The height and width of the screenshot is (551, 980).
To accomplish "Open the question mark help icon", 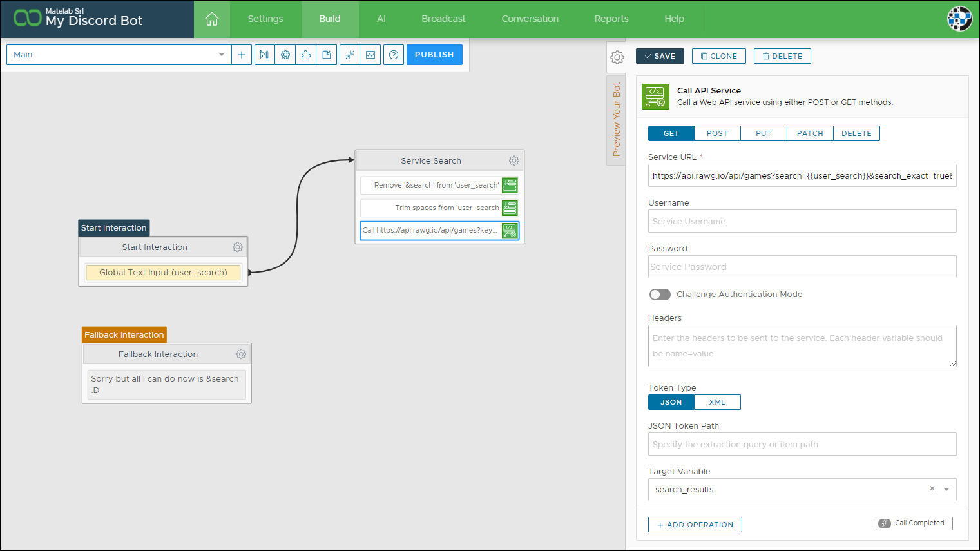I will point(394,55).
